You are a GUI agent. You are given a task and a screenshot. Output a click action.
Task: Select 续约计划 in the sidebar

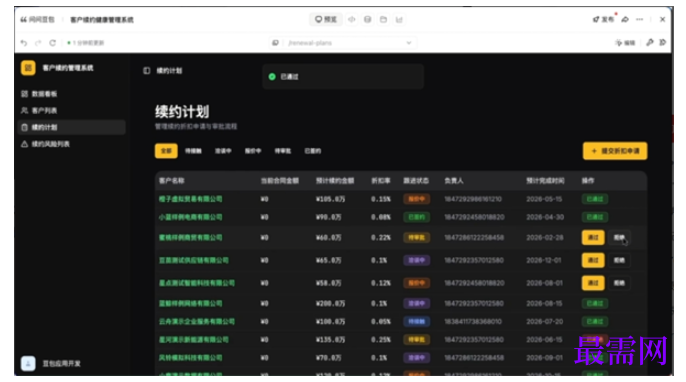click(x=72, y=127)
